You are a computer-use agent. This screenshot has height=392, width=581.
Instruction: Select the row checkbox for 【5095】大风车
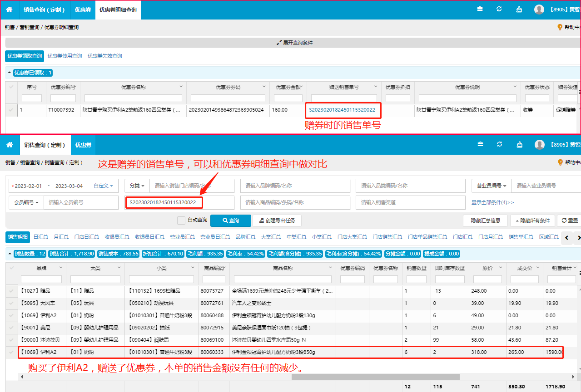coord(11,303)
